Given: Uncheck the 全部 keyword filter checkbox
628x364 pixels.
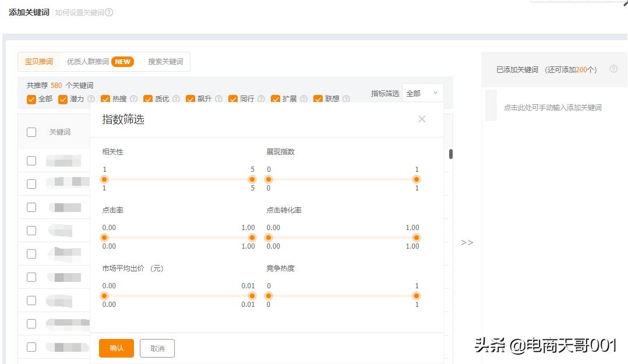Looking at the screenshot, I should click(31, 98).
